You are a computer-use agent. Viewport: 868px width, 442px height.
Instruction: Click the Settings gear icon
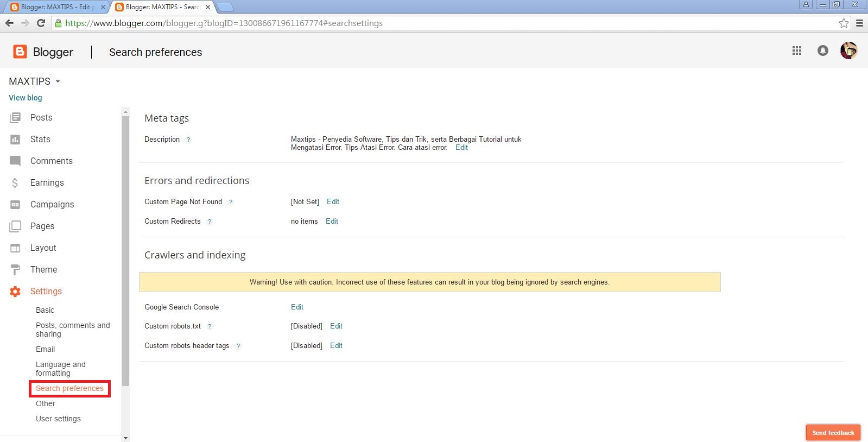tap(15, 292)
